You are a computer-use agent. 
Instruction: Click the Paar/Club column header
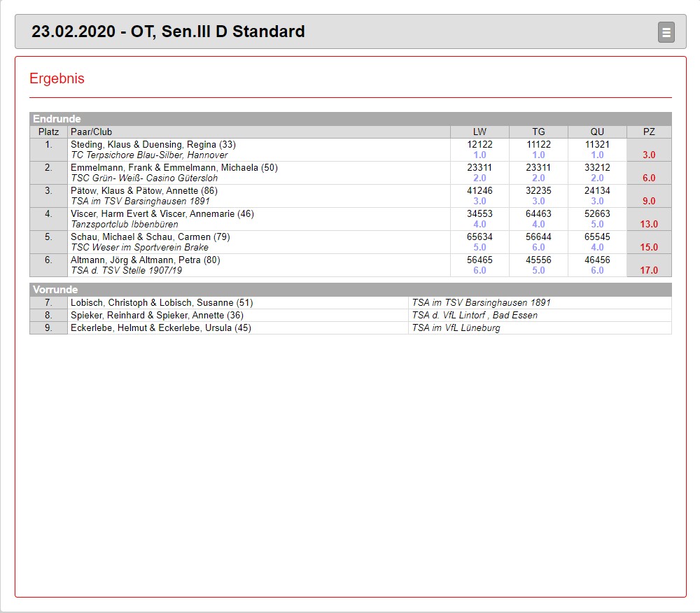click(x=91, y=132)
